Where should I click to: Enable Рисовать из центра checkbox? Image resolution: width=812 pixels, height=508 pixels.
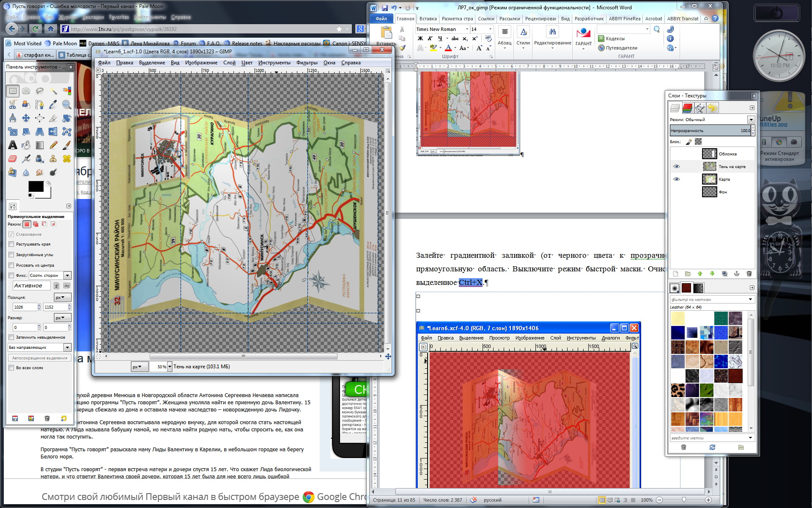pyautogui.click(x=11, y=265)
